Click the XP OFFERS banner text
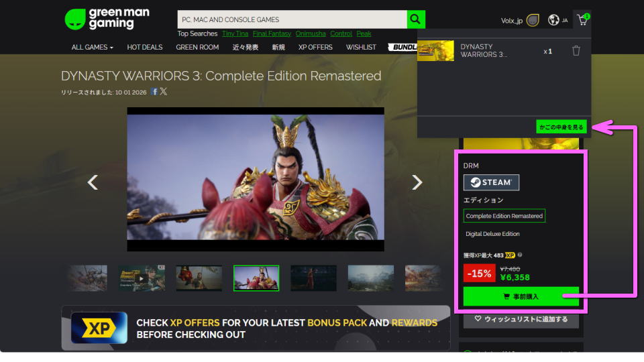The image size is (644, 362). [195, 322]
